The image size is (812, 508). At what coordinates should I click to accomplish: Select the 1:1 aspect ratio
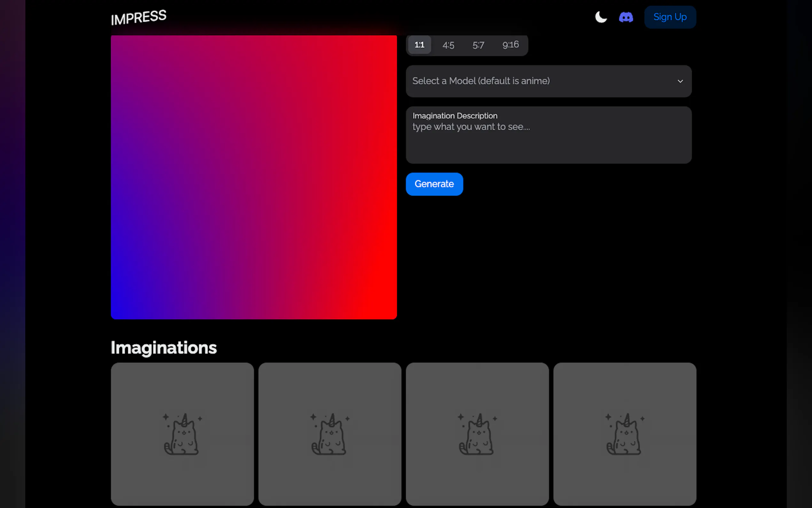point(419,45)
